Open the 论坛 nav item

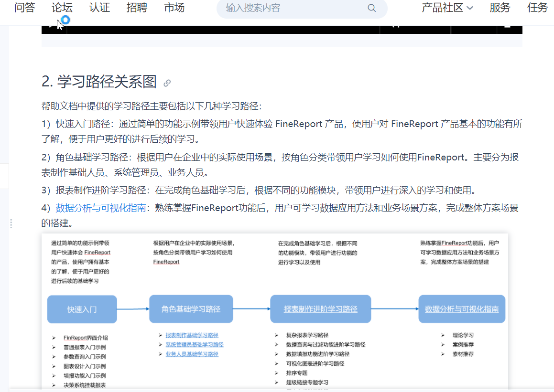[x=62, y=8]
